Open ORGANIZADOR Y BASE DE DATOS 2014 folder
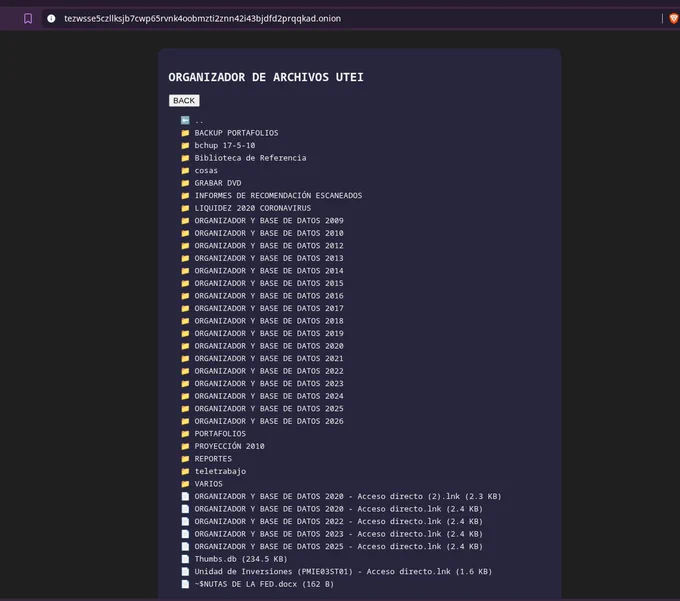 click(x=269, y=271)
